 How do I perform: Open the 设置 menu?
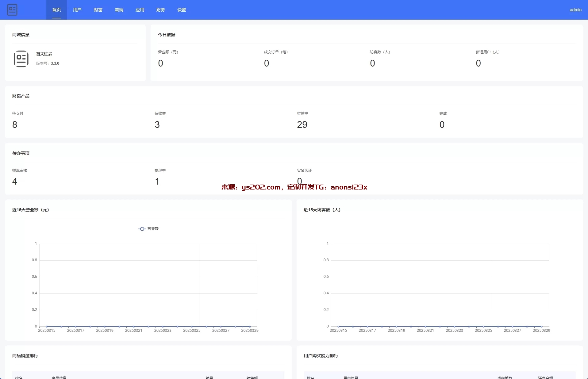point(182,10)
